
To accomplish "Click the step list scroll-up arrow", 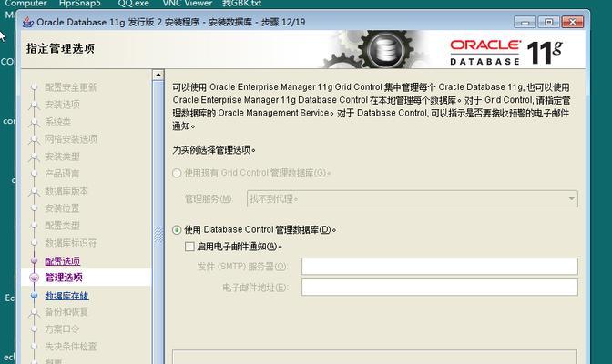I will point(158,75).
